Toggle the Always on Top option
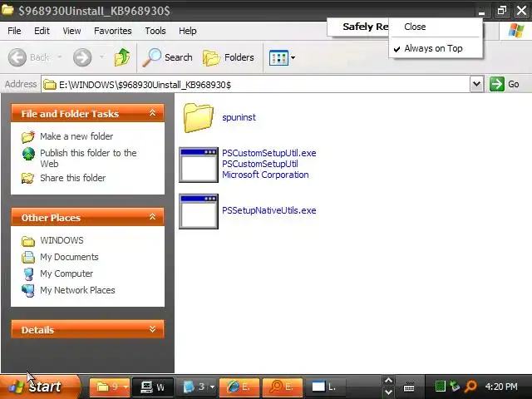532x399 pixels. (433, 48)
